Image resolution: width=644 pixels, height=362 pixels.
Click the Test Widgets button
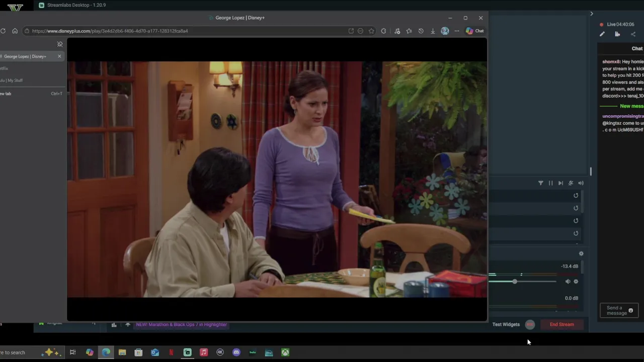click(x=506, y=324)
